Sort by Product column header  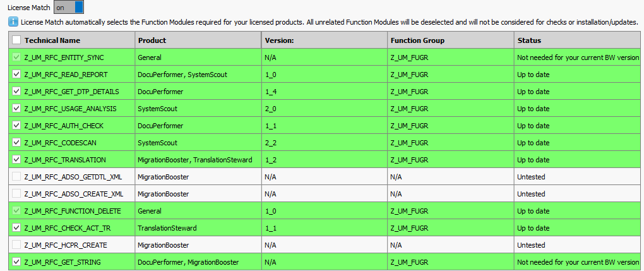[152, 40]
